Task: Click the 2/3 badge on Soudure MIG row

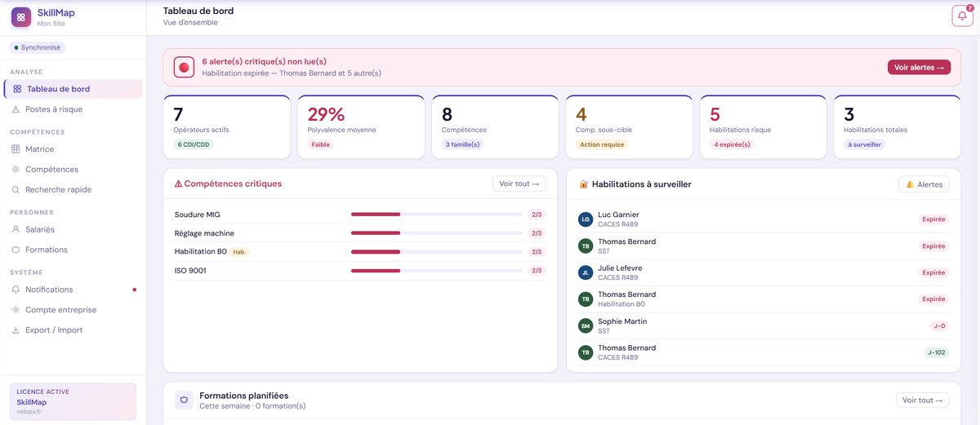Action: 537,215
